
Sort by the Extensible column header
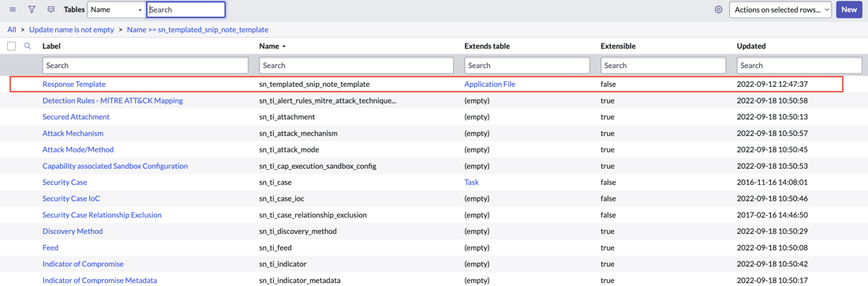coord(618,46)
